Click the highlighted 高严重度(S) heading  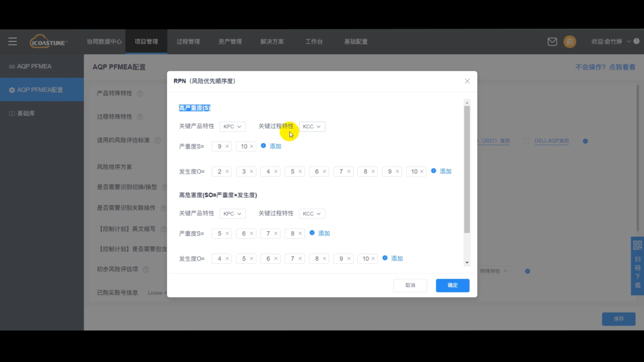[195, 108]
